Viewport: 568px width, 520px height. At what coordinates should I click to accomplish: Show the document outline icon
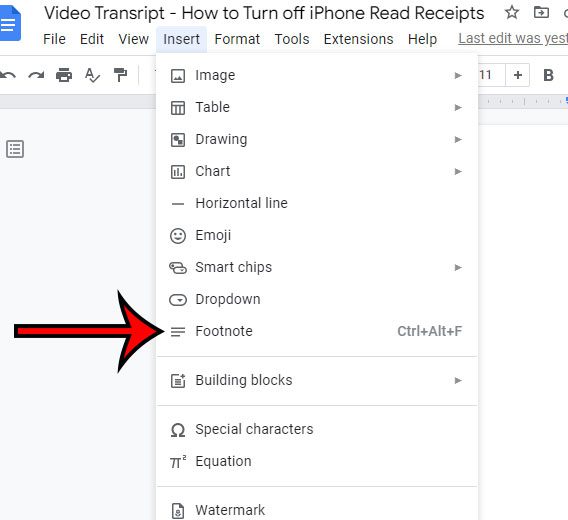15,149
